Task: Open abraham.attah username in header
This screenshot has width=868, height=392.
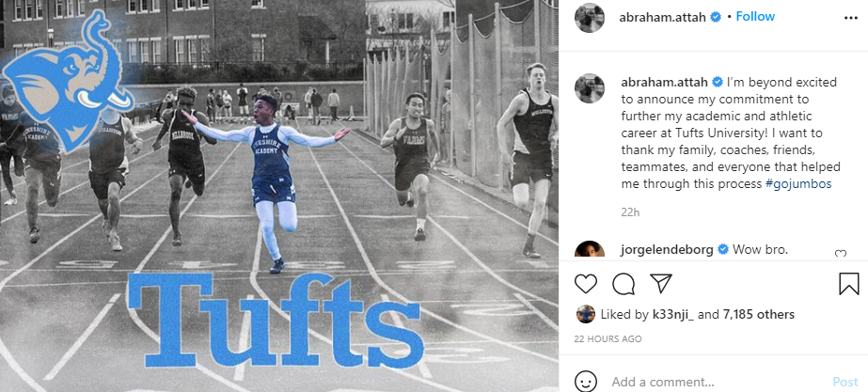Action: pos(663,17)
